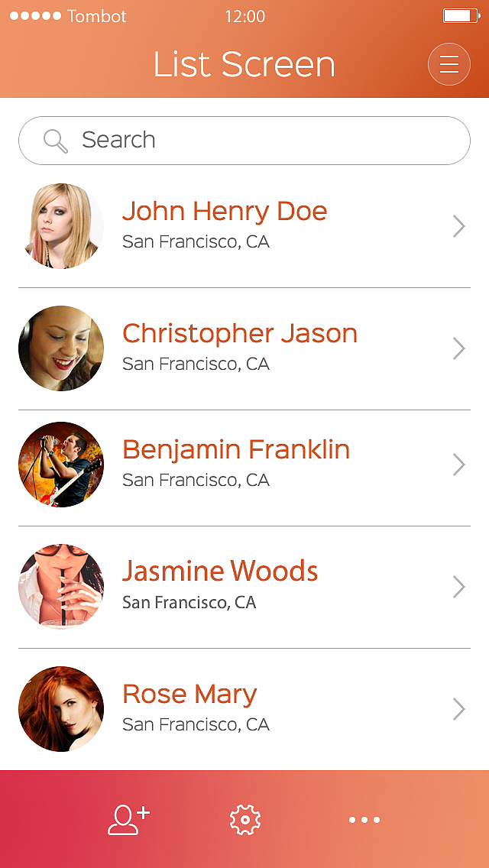Viewport: 489px width, 868px height.
Task: Select John Henry Doe's name
Action: click(x=225, y=211)
